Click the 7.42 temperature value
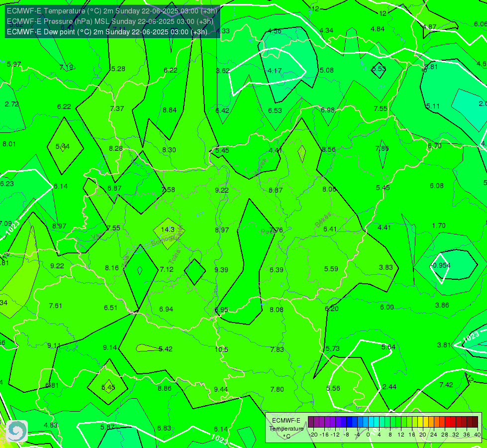This screenshot has width=487, height=448. coord(446,385)
